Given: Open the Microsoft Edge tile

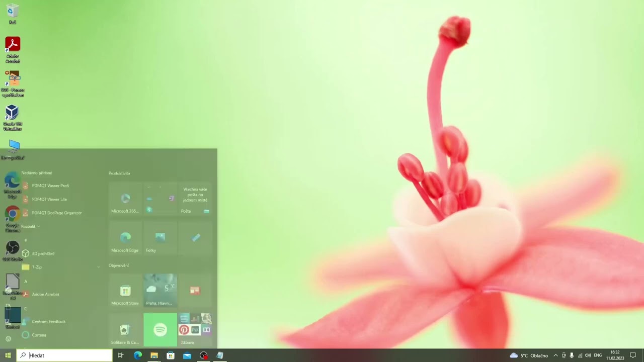Looking at the screenshot, I should tap(125, 238).
